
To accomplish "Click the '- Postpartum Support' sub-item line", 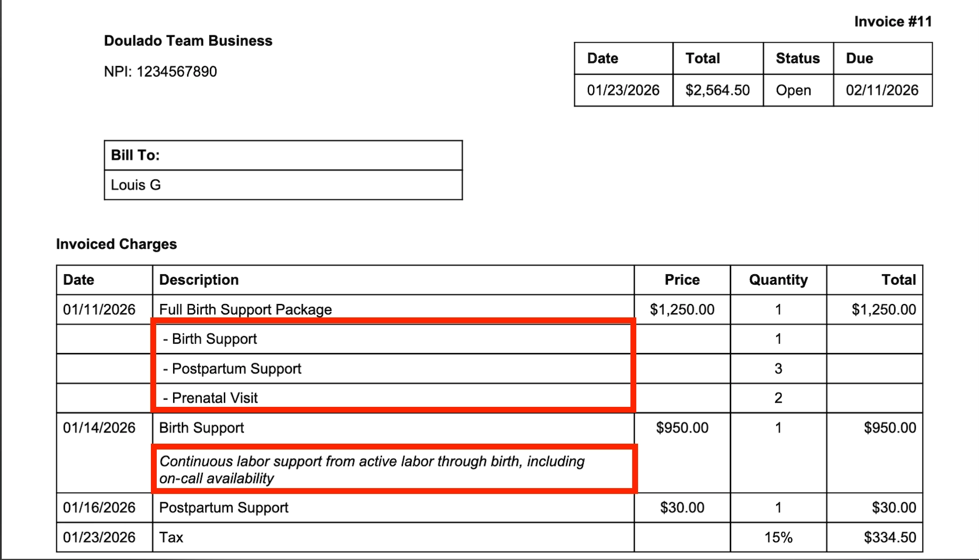I will (232, 369).
